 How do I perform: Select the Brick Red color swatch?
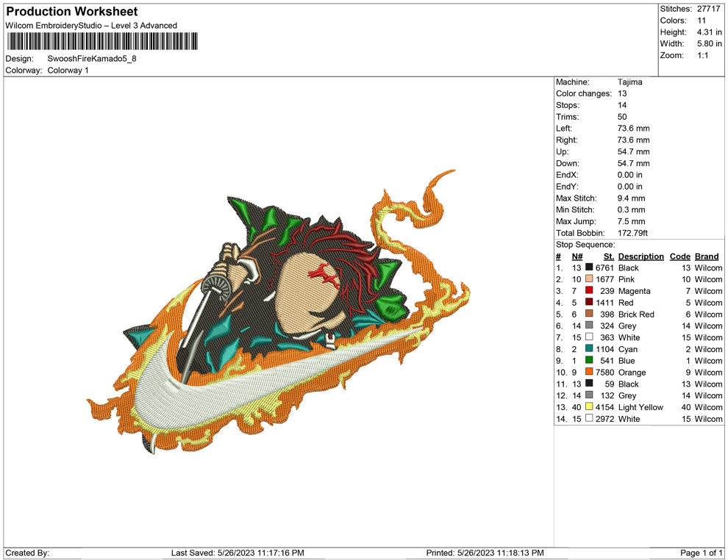click(589, 314)
